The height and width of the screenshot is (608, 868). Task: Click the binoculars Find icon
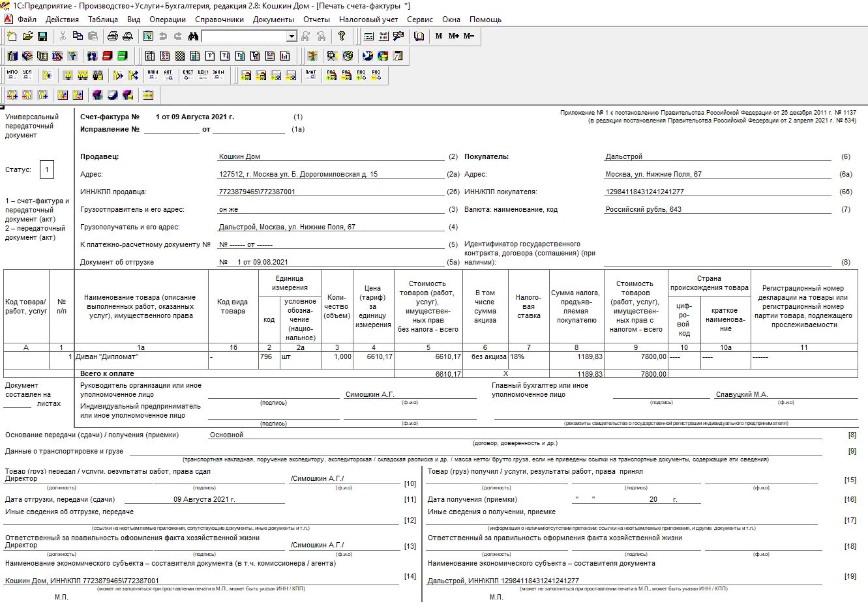pyautogui.click(x=193, y=36)
